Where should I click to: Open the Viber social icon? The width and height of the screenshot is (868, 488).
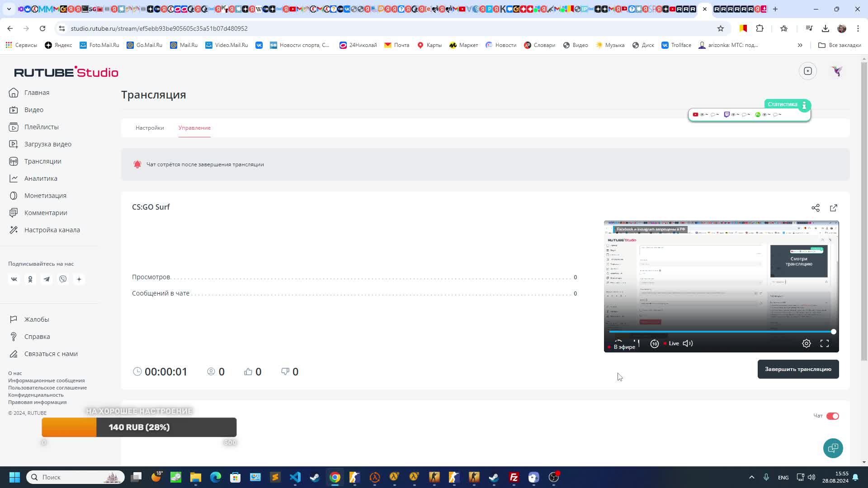(x=63, y=279)
